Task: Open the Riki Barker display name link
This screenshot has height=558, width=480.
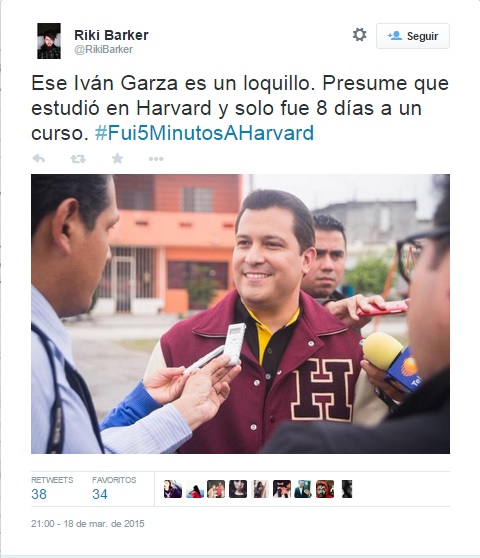Action: [x=111, y=35]
